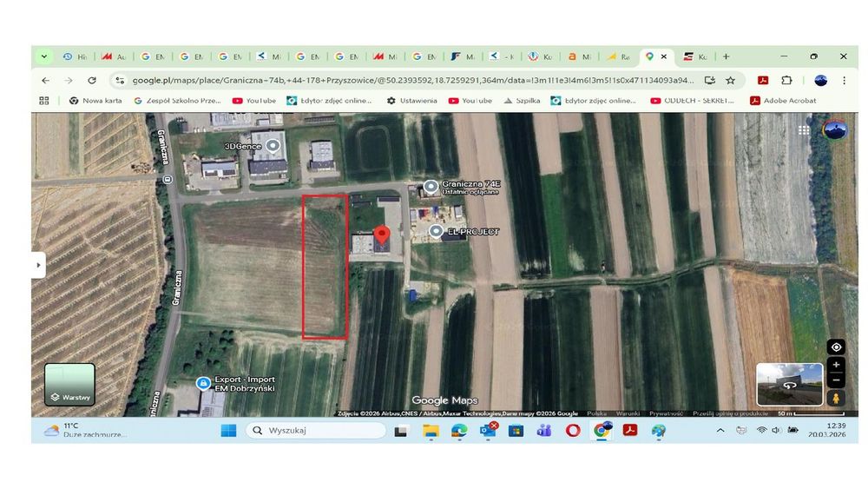Switch to the 'Au' tab
Image resolution: width=868 pixels, height=489 pixels.
pyautogui.click(x=114, y=56)
